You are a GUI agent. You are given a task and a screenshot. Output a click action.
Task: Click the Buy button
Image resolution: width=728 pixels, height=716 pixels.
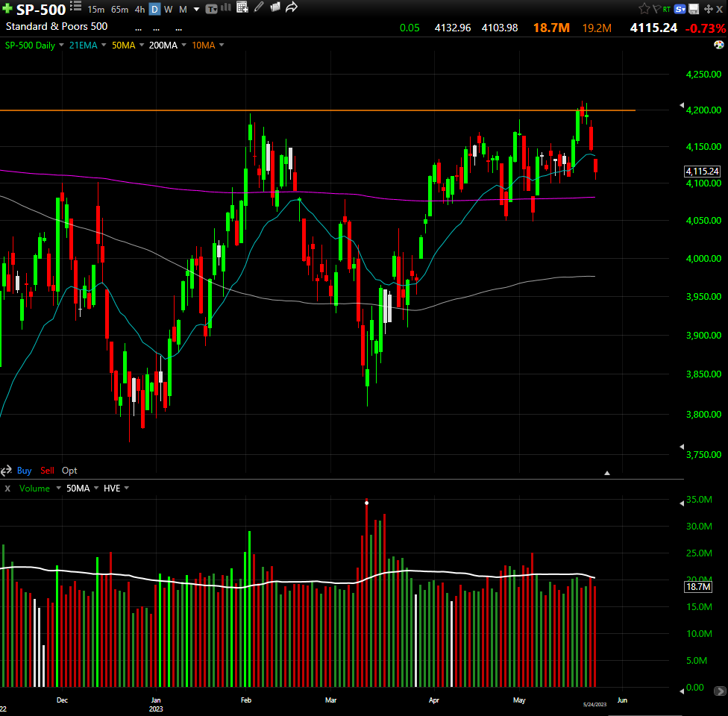24,471
